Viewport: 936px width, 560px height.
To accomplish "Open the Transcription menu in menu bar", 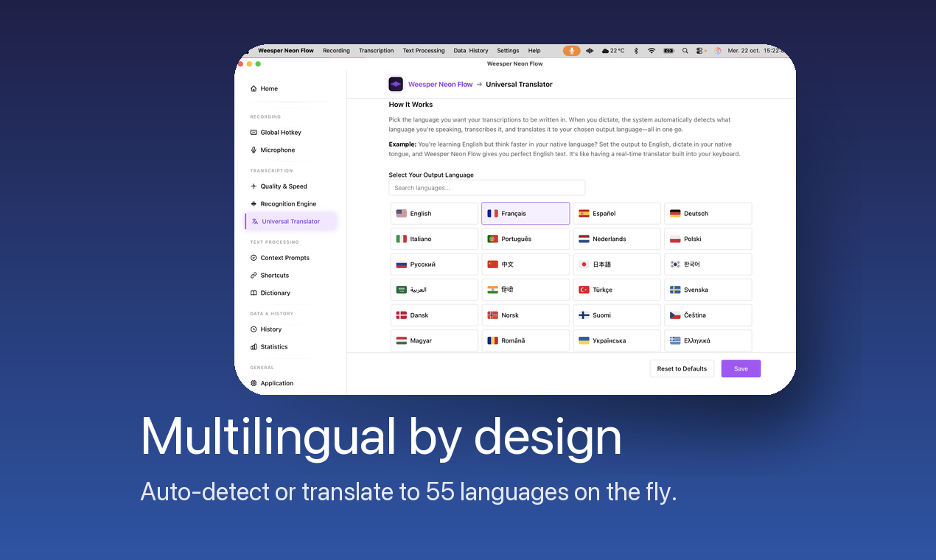I will click(x=376, y=51).
